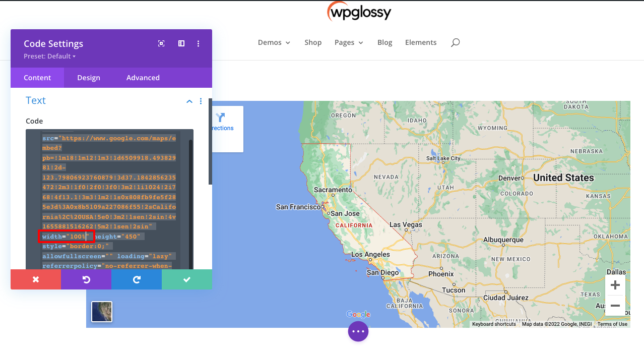Click the wpglossy site logo
Image resolution: width=644 pixels, height=349 pixels.
click(x=359, y=12)
